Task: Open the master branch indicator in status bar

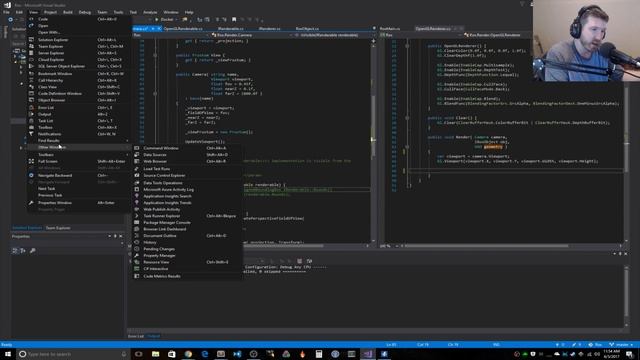Action: [x=622, y=344]
